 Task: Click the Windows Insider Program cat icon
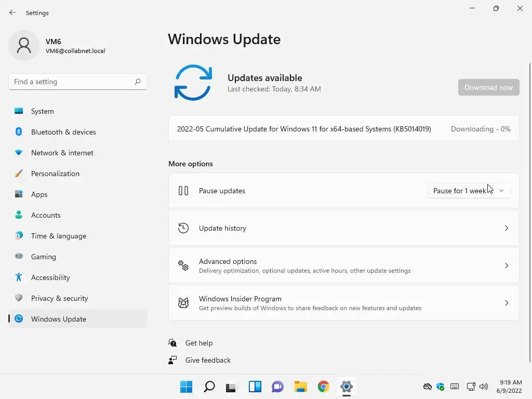coord(183,303)
